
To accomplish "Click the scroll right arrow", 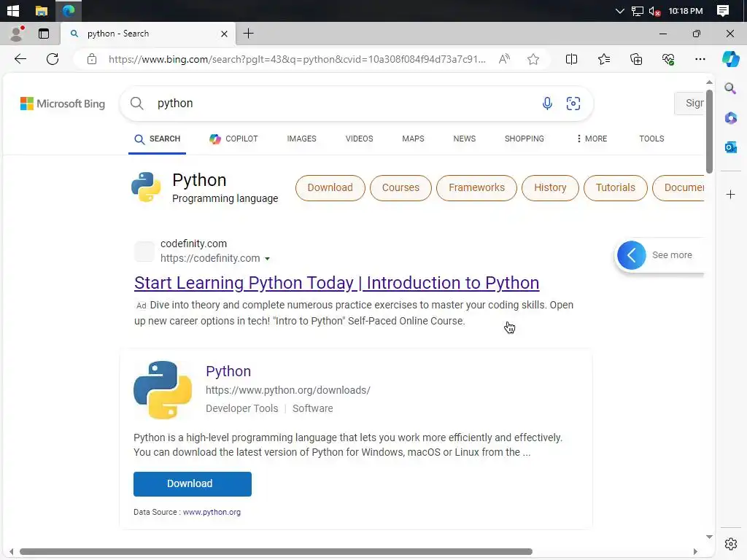I will (x=695, y=551).
